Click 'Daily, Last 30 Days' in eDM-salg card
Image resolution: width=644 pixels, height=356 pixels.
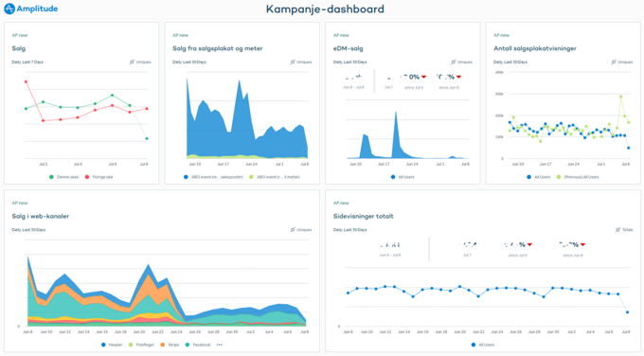349,62
